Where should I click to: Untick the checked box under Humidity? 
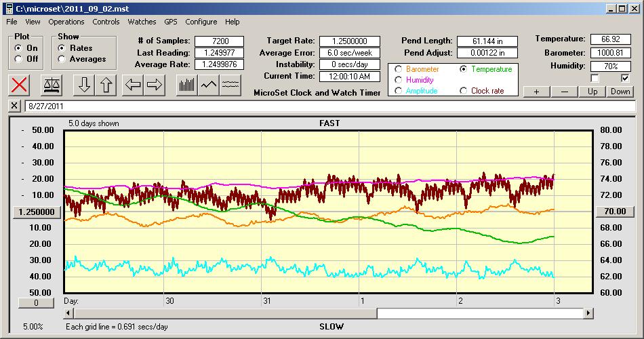[x=625, y=78]
